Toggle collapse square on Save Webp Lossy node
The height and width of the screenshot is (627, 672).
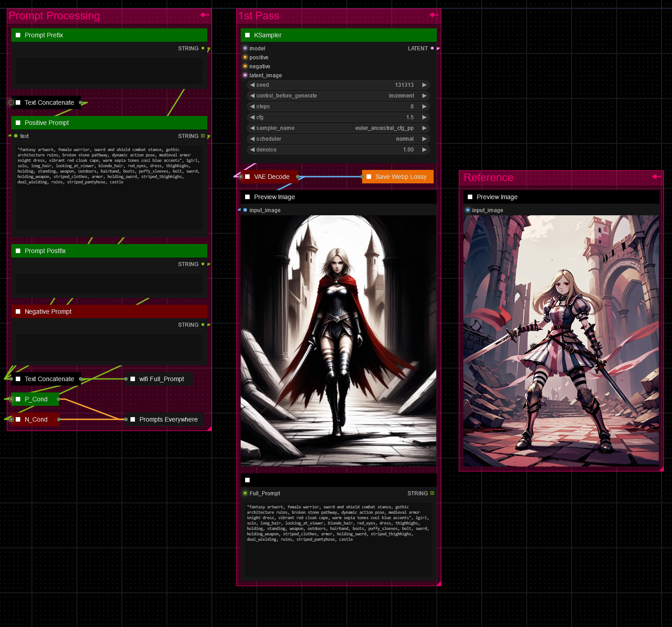pyautogui.click(x=369, y=177)
